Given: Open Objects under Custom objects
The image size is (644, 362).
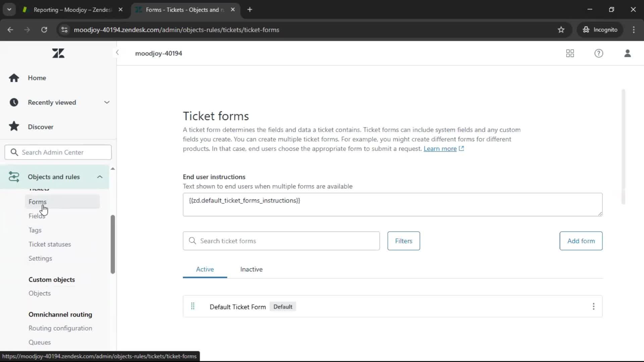Looking at the screenshot, I should pos(40,293).
